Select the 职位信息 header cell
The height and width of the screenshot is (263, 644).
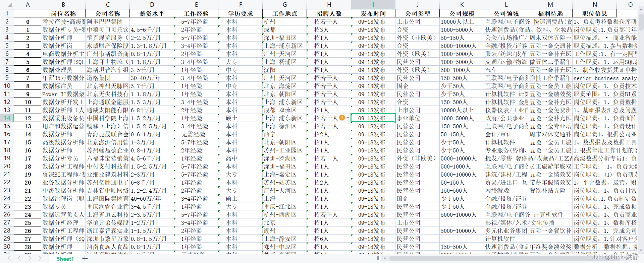click(595, 13)
